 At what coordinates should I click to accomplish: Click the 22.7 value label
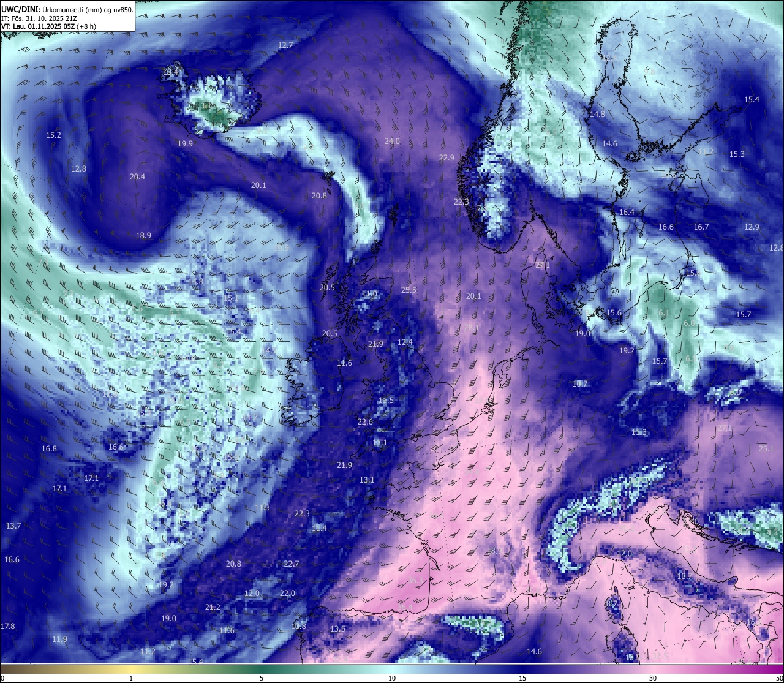point(291,564)
